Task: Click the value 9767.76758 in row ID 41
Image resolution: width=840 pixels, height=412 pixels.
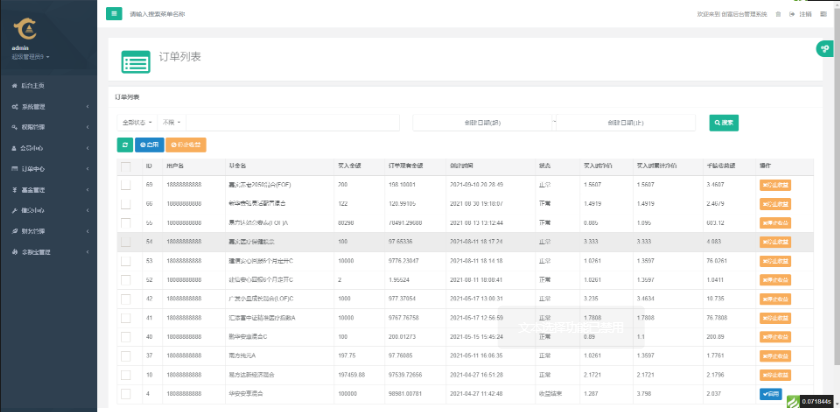Action: (404, 318)
